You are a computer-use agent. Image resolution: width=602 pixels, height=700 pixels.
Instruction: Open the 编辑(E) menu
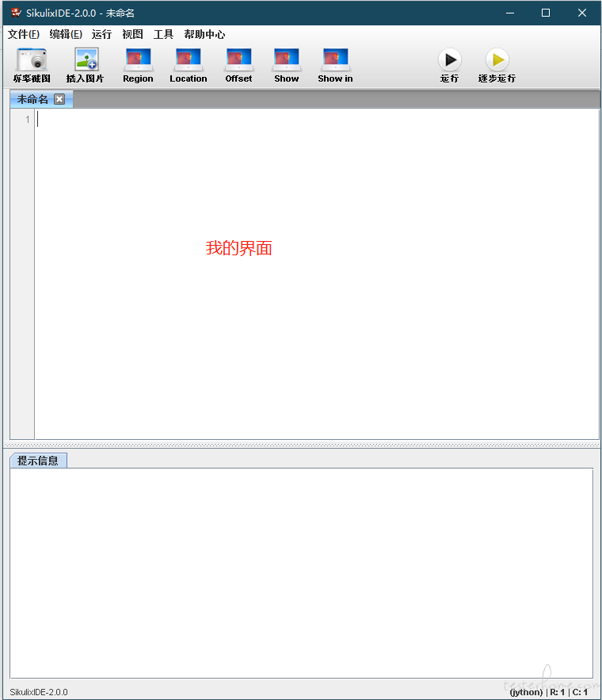(x=66, y=34)
